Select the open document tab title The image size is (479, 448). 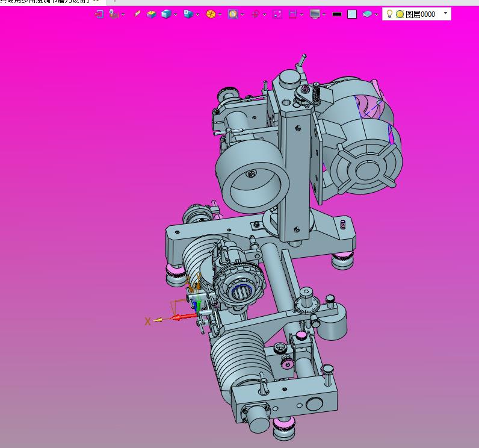(x=45, y=1)
